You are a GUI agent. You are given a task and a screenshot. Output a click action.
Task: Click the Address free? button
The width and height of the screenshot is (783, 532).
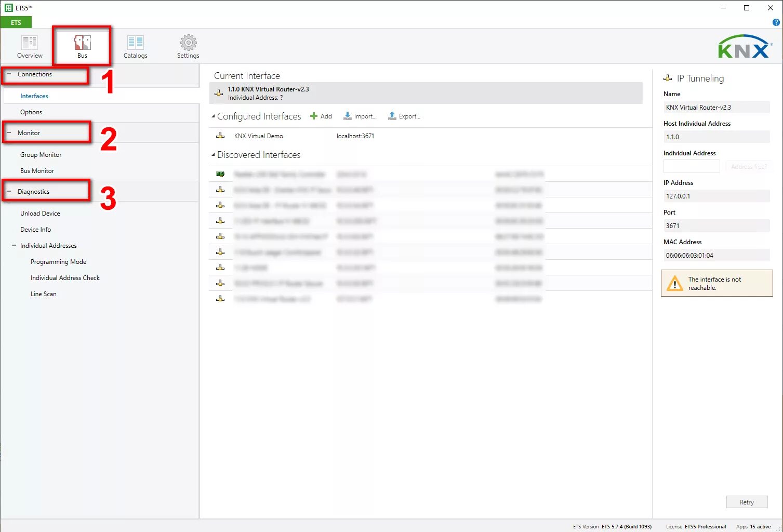coord(749,166)
